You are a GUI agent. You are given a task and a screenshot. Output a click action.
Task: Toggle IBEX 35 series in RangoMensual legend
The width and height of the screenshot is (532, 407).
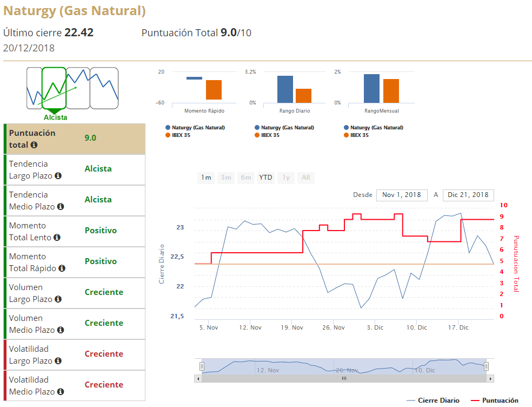(x=356, y=135)
